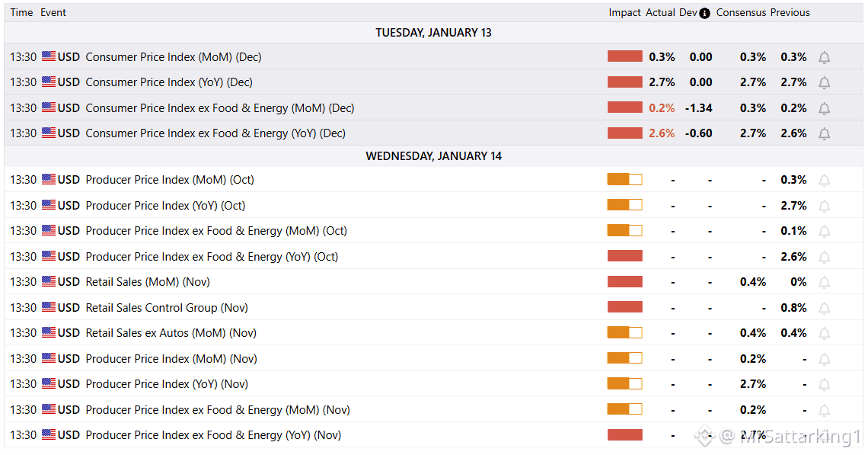Click the red impact bar for Retail Sales (MoM)

click(624, 282)
